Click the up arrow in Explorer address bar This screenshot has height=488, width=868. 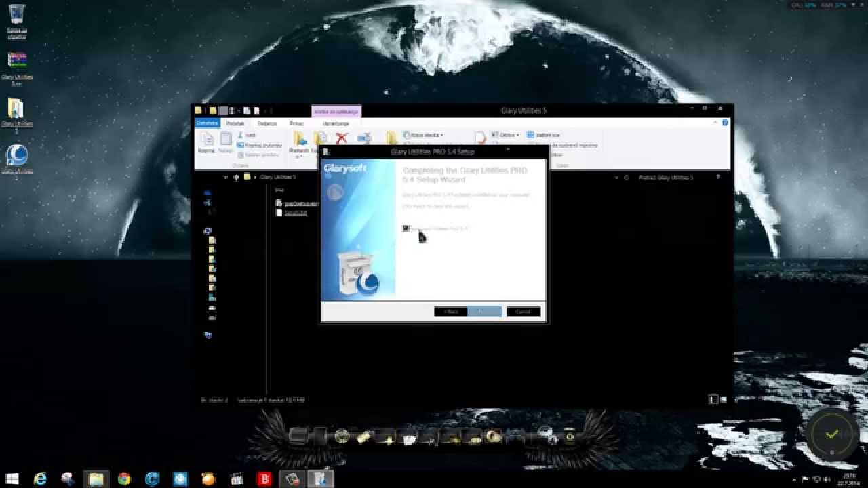click(x=236, y=178)
